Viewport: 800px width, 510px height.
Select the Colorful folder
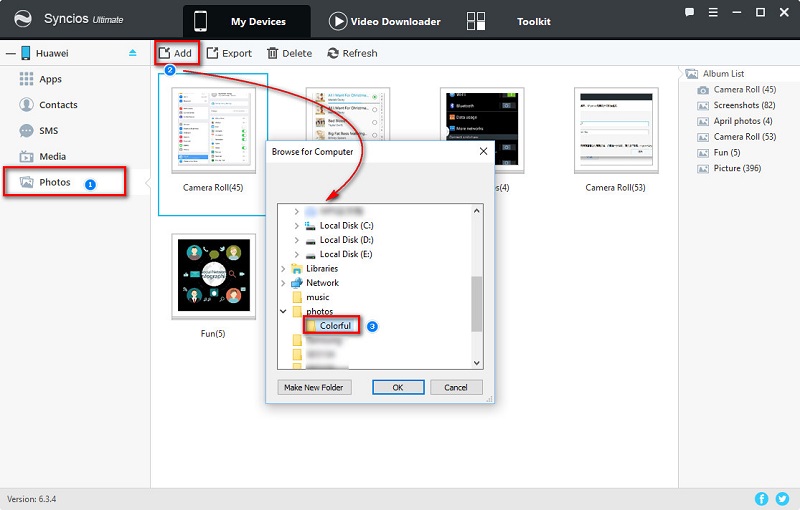click(335, 325)
